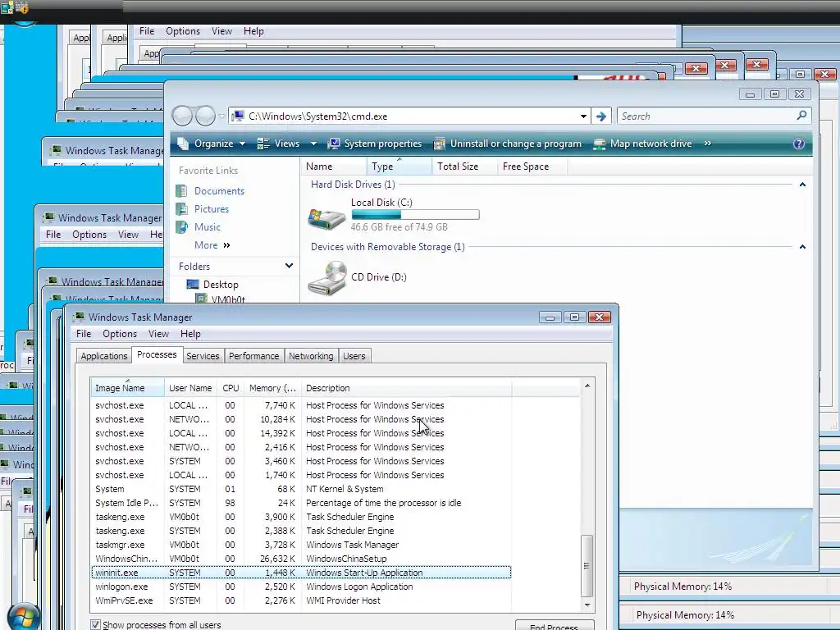Click Map network drive toolbar button
Viewport: 840px width, 630px height.
[x=643, y=144]
